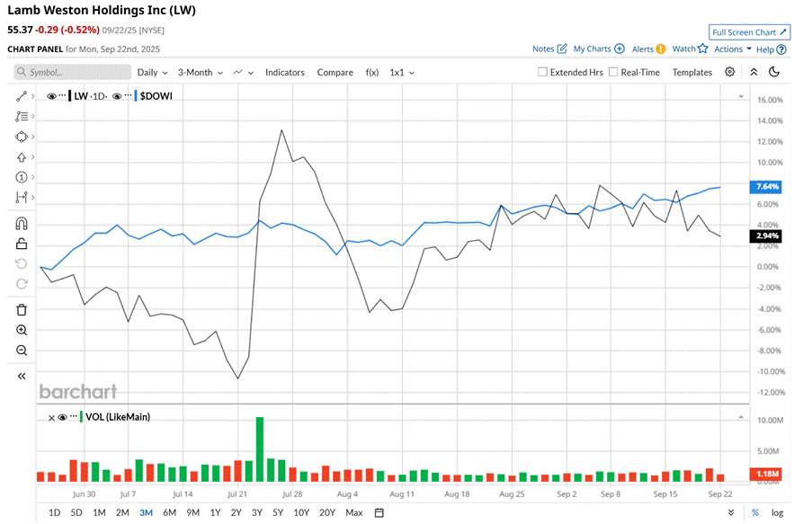Image resolution: width=812 pixels, height=524 pixels.
Task: Select the 1D time range
Action: (54, 512)
